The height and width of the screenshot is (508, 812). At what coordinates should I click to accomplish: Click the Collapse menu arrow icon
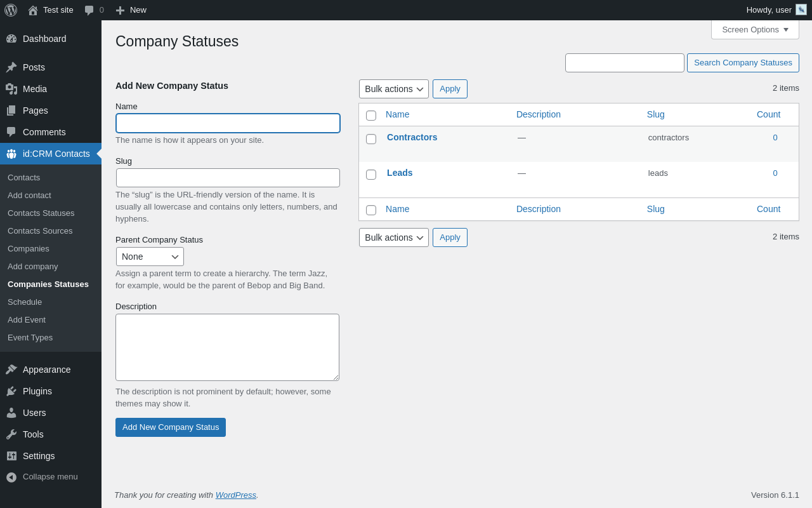click(x=11, y=477)
